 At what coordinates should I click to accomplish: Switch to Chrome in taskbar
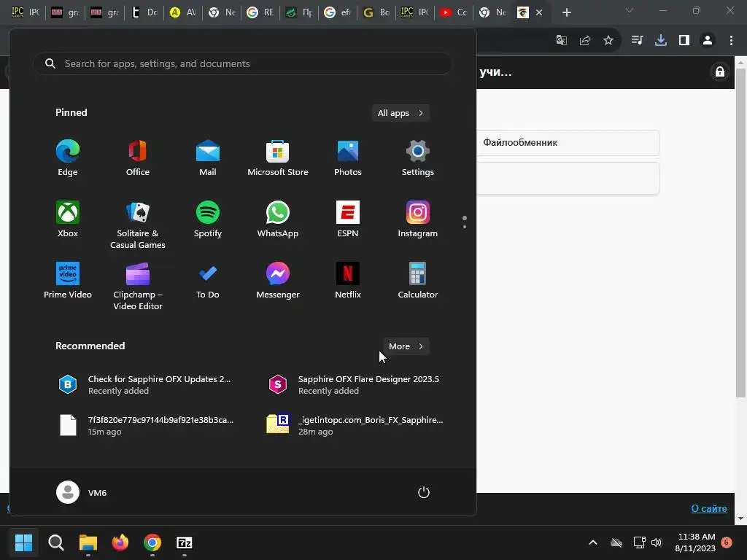click(x=152, y=542)
